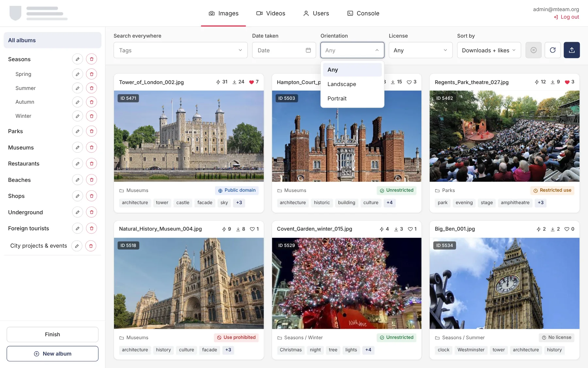Delete the Winter album
The image size is (588, 368).
91,116
